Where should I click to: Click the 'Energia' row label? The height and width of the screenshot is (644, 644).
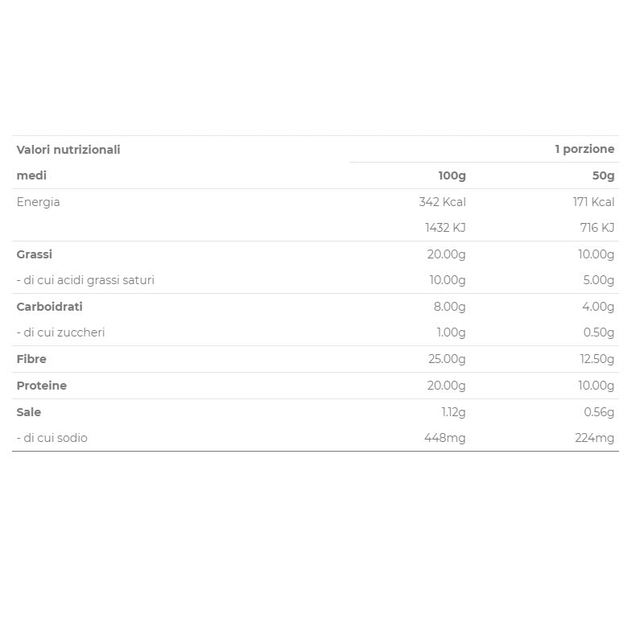pyautogui.click(x=39, y=202)
